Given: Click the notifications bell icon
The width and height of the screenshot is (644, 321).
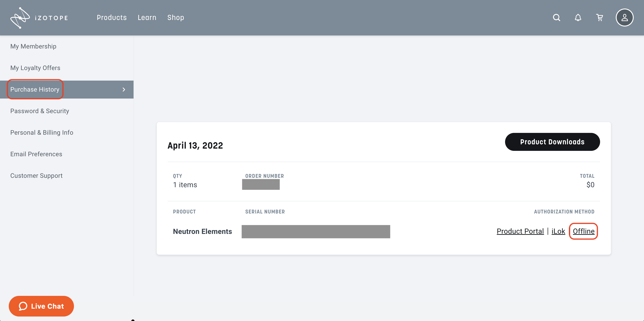Looking at the screenshot, I should click(x=578, y=18).
